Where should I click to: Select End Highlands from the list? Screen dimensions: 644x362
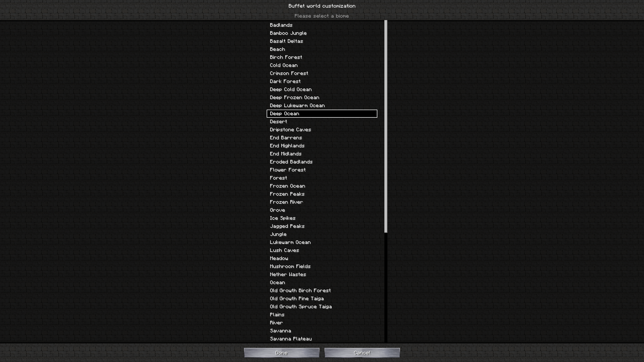tap(322, 146)
